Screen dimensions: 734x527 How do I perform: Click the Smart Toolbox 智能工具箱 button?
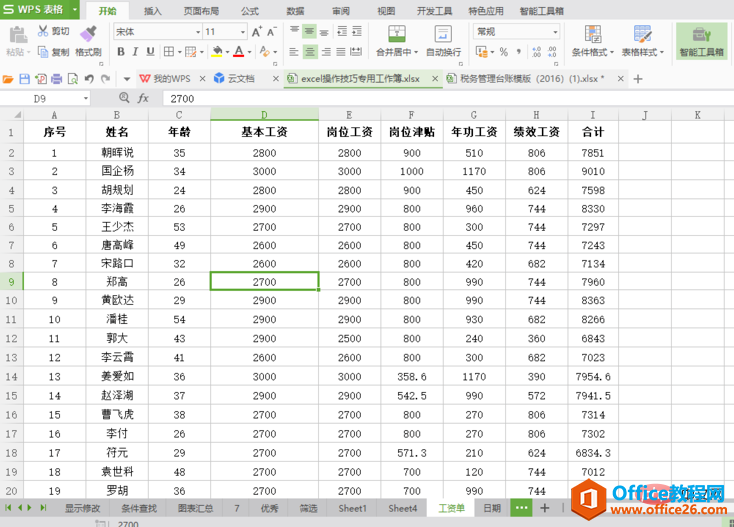[x=701, y=41]
